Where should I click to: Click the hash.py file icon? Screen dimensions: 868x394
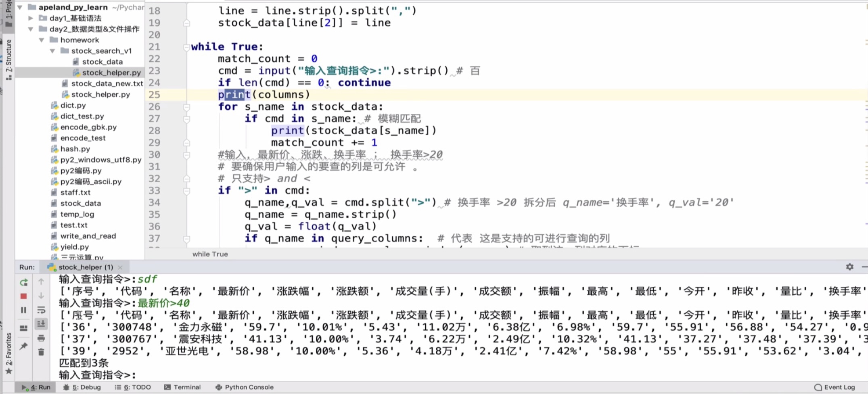click(x=54, y=149)
